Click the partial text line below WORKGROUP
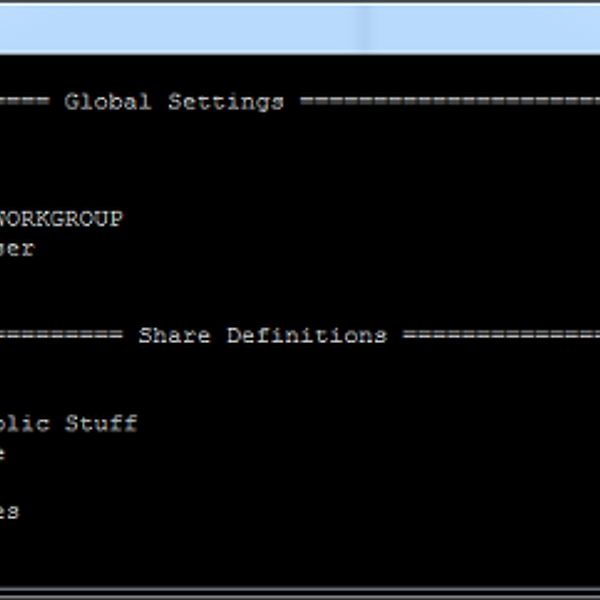Viewport: 600px width, 600px height. pyautogui.click(x=17, y=249)
